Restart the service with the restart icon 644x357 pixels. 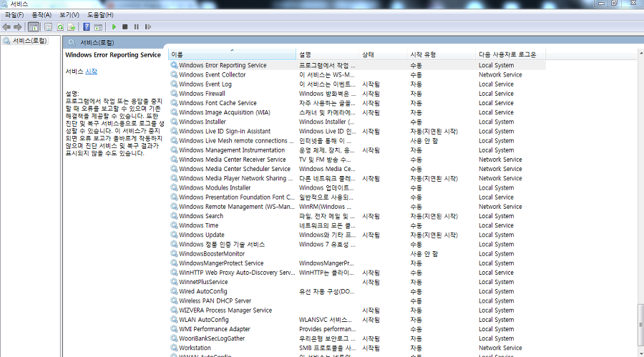pos(148,27)
